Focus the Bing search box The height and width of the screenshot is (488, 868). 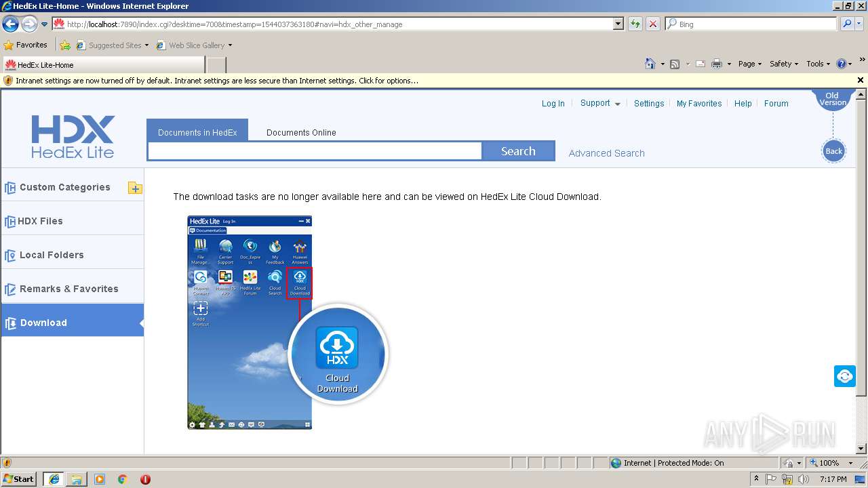pyautogui.click(x=751, y=24)
